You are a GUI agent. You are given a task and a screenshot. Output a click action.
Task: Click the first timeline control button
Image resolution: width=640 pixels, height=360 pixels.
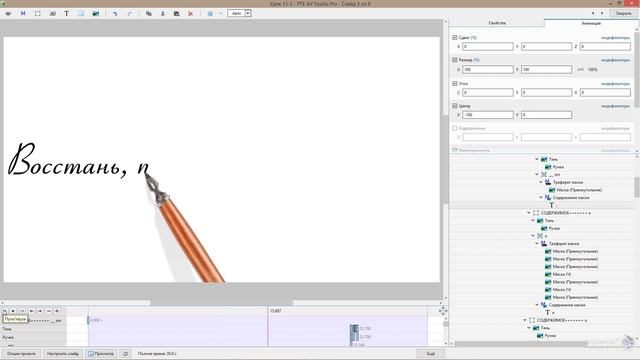tap(4, 311)
